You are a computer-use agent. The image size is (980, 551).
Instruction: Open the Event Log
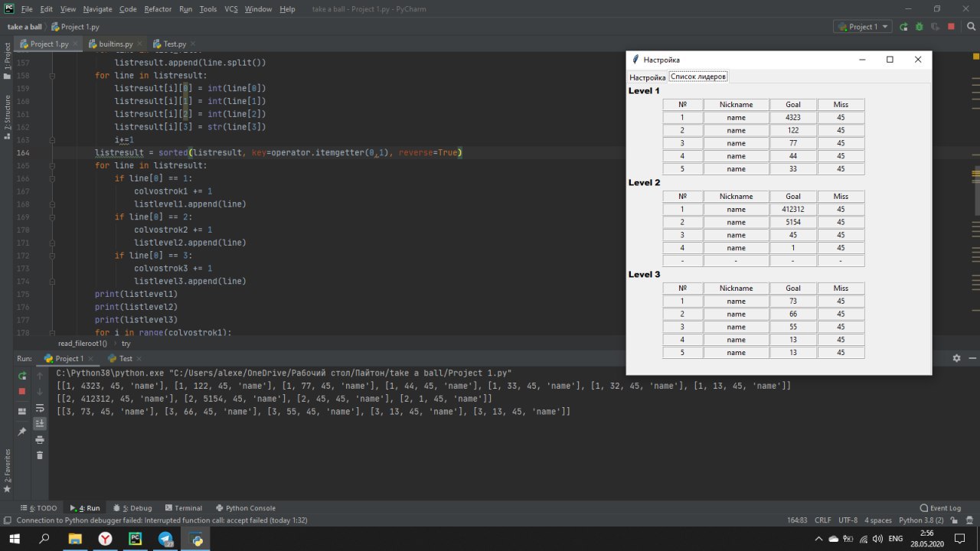click(941, 507)
